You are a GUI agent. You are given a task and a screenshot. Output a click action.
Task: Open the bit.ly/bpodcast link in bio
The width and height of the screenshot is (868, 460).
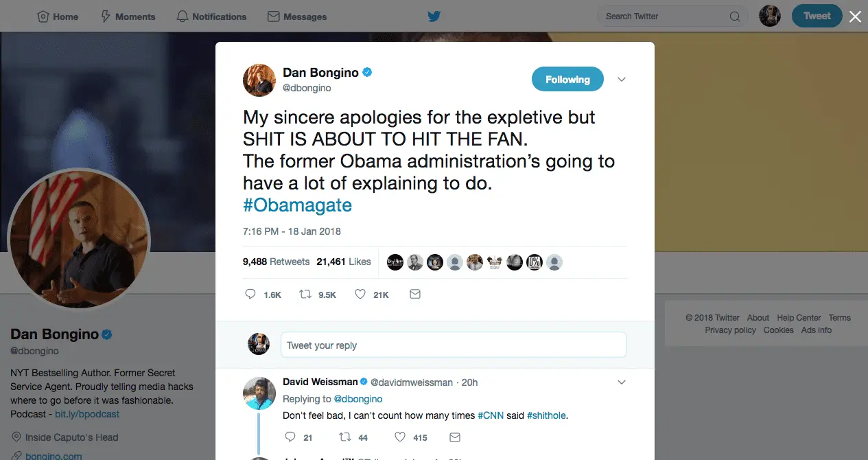click(x=87, y=414)
